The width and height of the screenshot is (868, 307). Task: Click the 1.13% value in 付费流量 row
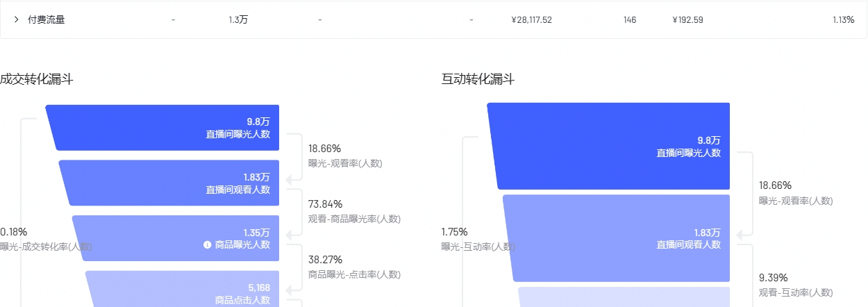[x=843, y=19]
